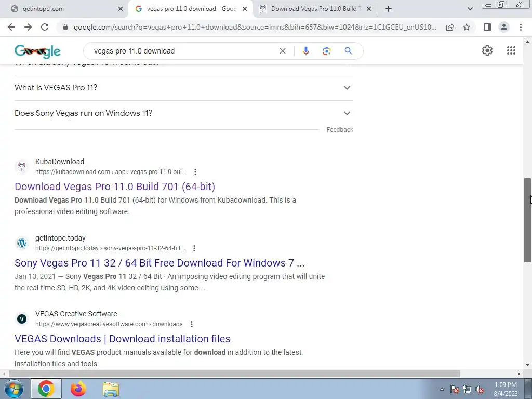Click the "getintopc.today" site name text

[x=60, y=238]
